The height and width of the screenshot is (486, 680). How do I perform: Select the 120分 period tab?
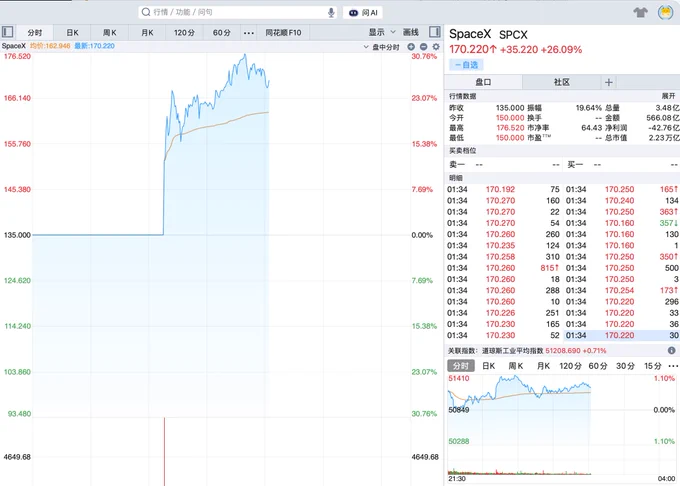tap(184, 33)
